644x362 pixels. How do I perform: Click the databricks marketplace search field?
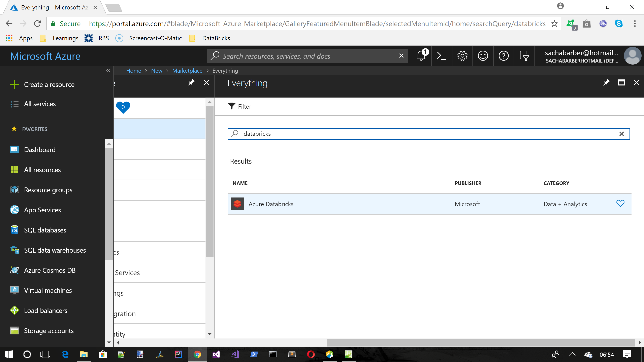point(428,134)
